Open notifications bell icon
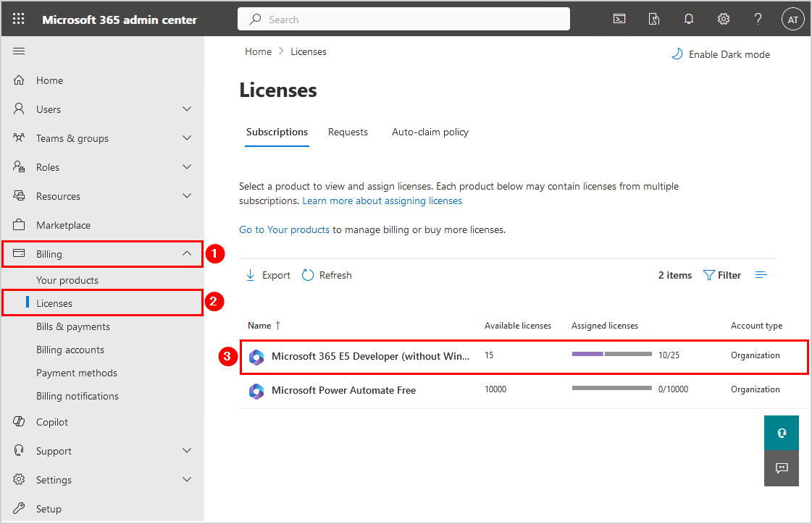The width and height of the screenshot is (812, 524). 689,19
